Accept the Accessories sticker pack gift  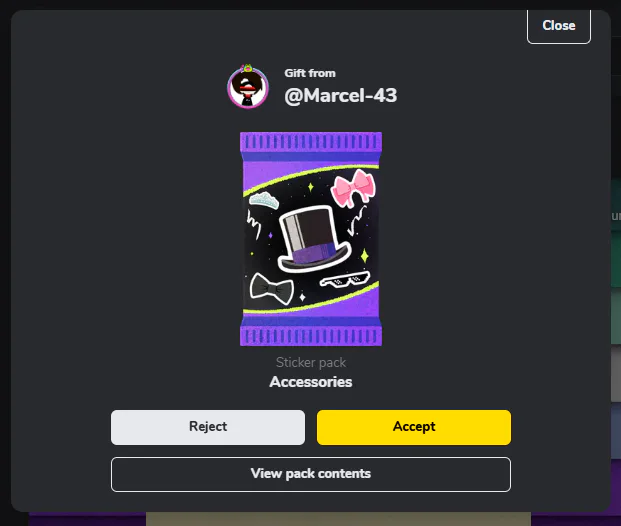click(414, 427)
